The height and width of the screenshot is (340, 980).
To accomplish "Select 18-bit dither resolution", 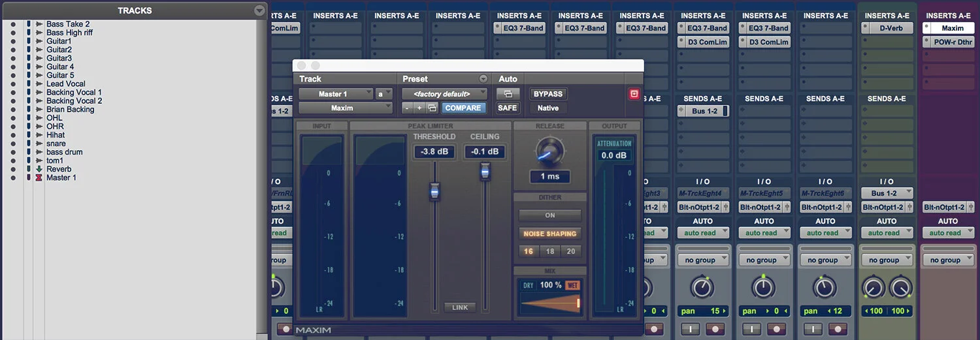I will pos(550,251).
